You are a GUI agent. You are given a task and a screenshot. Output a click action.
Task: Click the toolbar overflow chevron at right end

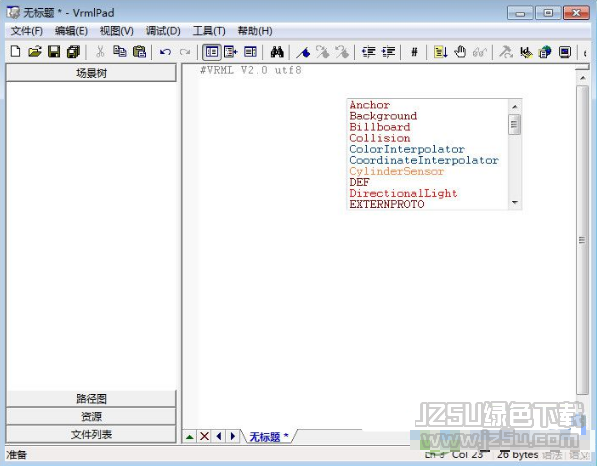[585, 52]
